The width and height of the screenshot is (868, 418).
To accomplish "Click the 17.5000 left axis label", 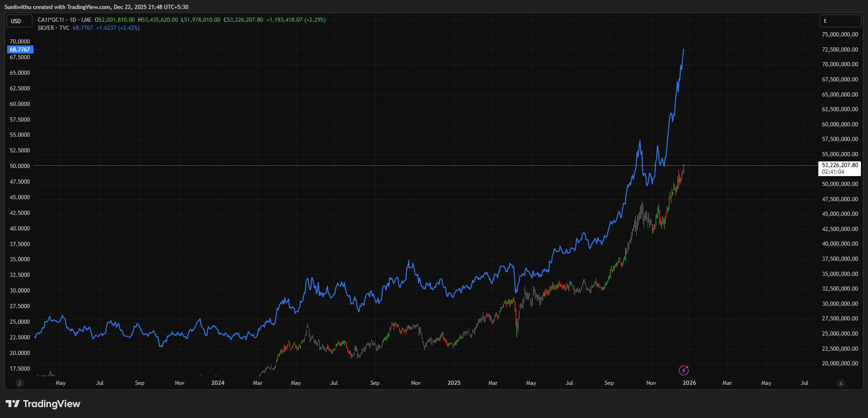I will point(20,369).
